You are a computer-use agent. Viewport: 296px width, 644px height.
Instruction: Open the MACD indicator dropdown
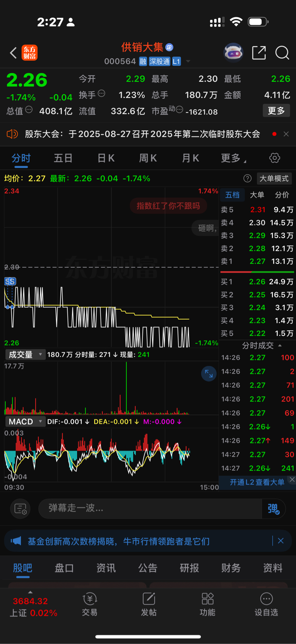point(25,422)
